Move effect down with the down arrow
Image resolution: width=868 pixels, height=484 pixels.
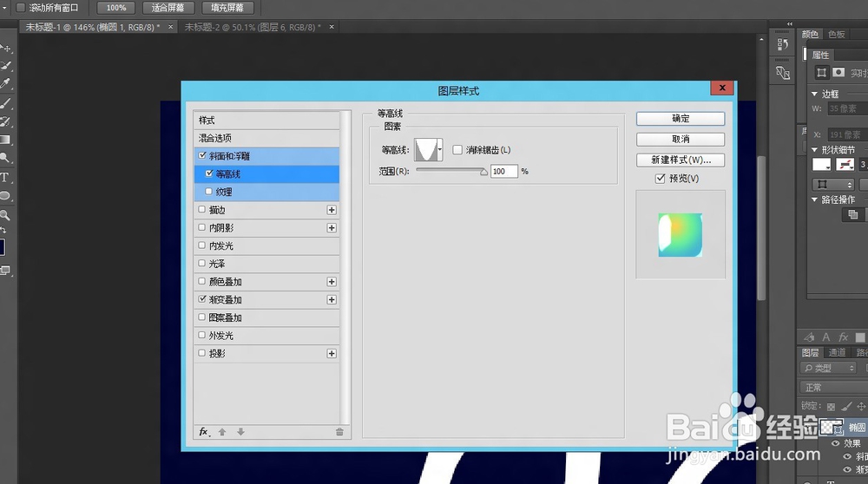pos(240,432)
